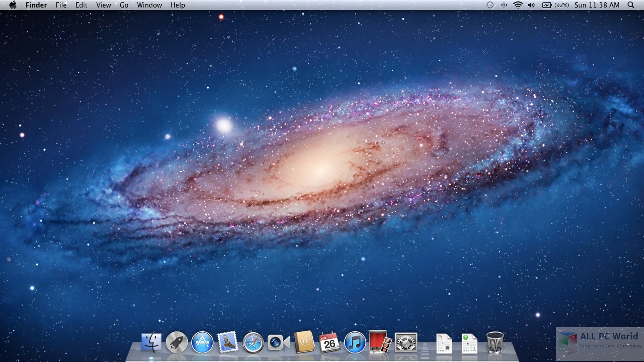
Task: Open Spotlight search magnifier icon
Action: [x=631, y=5]
